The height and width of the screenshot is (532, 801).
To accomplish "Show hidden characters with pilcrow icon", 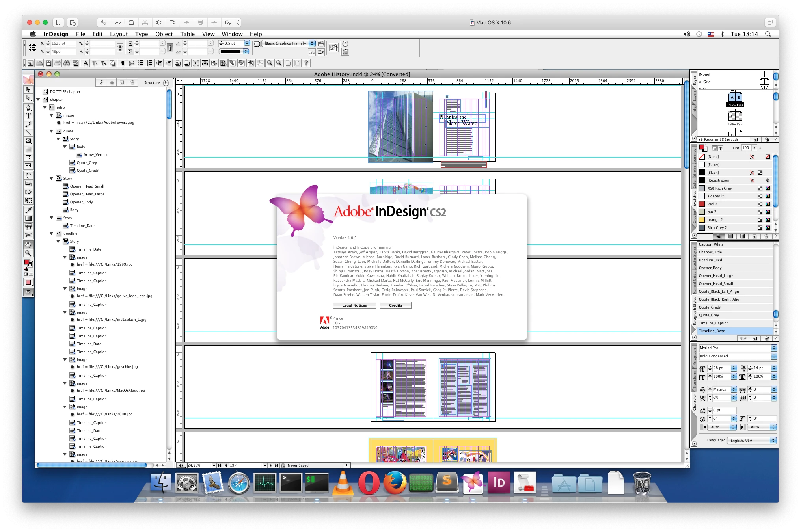I will coord(122,63).
